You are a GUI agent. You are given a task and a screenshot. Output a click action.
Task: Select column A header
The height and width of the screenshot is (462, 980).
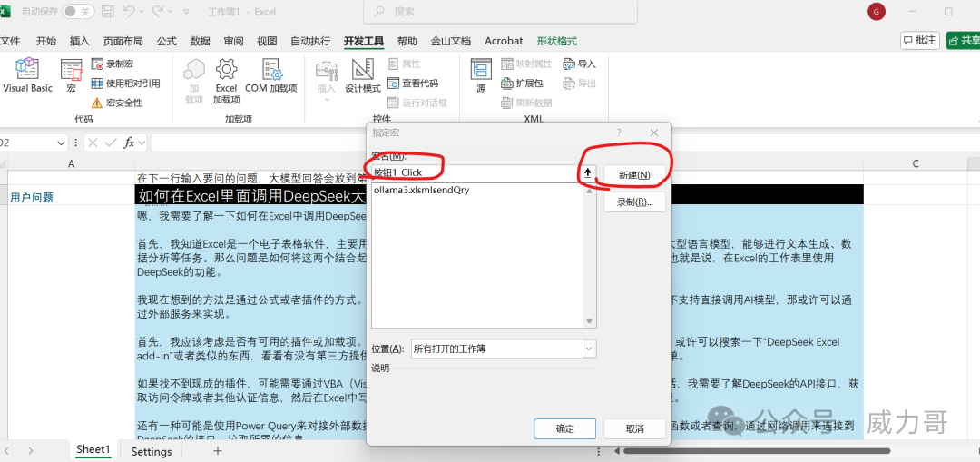[72, 163]
